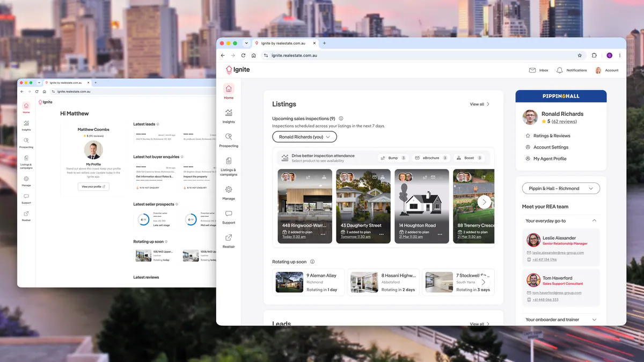Open the Chrome three-dot menu in front window
The image size is (644, 362).
(620, 55)
